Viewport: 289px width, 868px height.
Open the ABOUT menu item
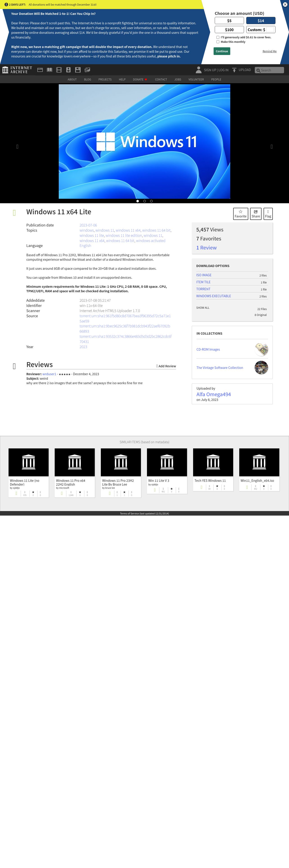coord(72,80)
